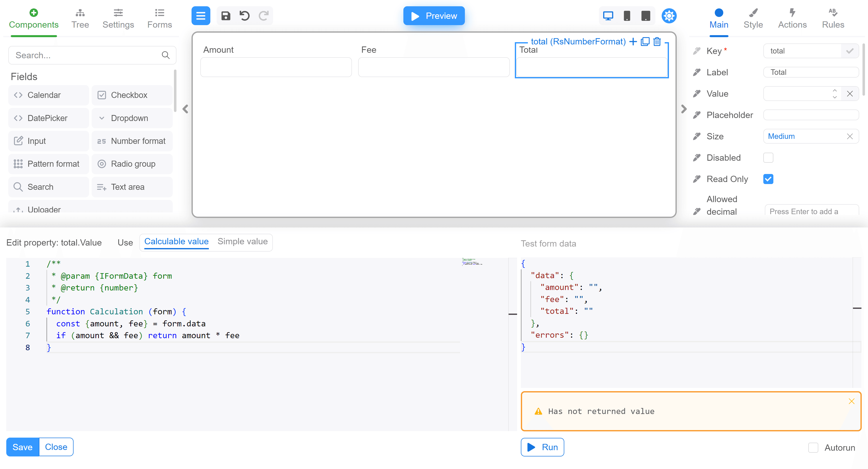This screenshot has width=868, height=469.
Task: Select the Simple value tab
Action: (242, 242)
